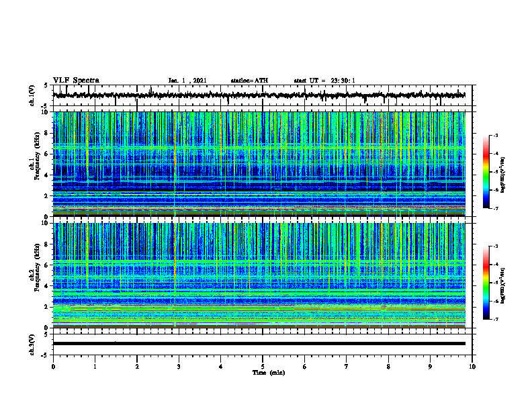Click time axis tick label "5"
The height and width of the screenshot is (411, 532).
[263, 367]
